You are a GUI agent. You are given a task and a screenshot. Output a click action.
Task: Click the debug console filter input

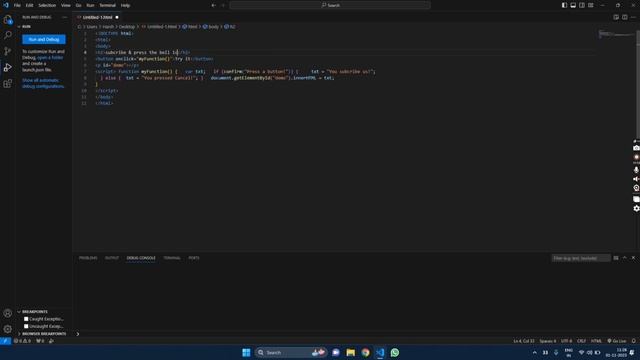tap(581, 258)
